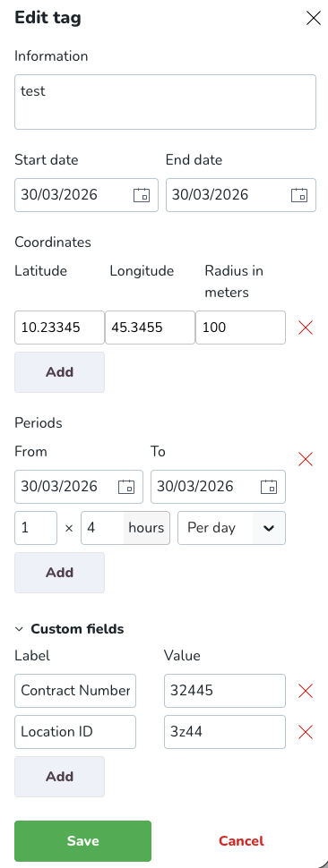Close the Edit tag panel
This screenshot has width=328, height=868.
(314, 18)
